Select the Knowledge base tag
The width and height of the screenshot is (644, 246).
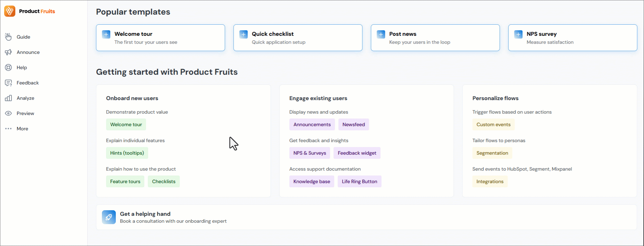click(x=312, y=181)
